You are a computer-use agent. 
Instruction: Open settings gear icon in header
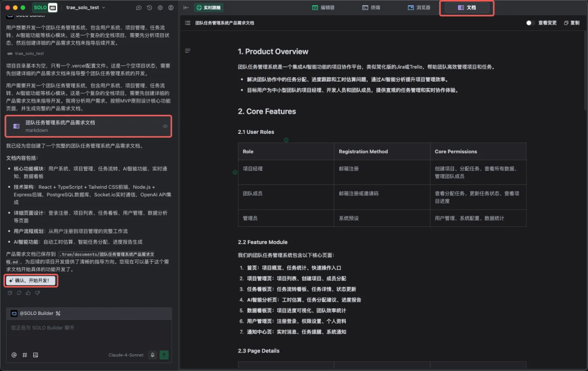point(160,8)
